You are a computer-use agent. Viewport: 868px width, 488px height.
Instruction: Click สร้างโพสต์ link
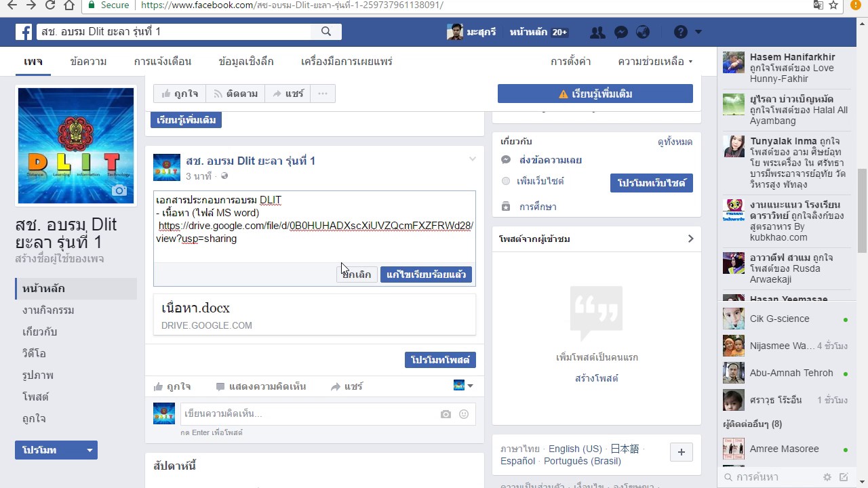[597, 378]
